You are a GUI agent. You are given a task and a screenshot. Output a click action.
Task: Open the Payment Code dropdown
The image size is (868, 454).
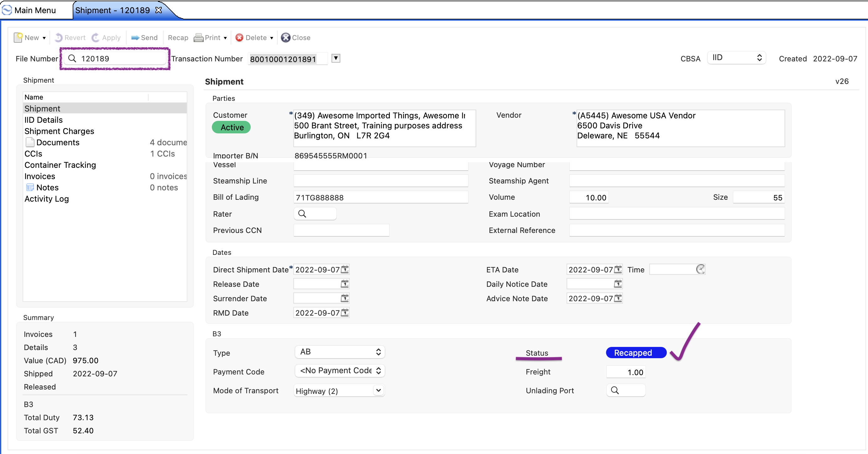pyautogui.click(x=340, y=370)
